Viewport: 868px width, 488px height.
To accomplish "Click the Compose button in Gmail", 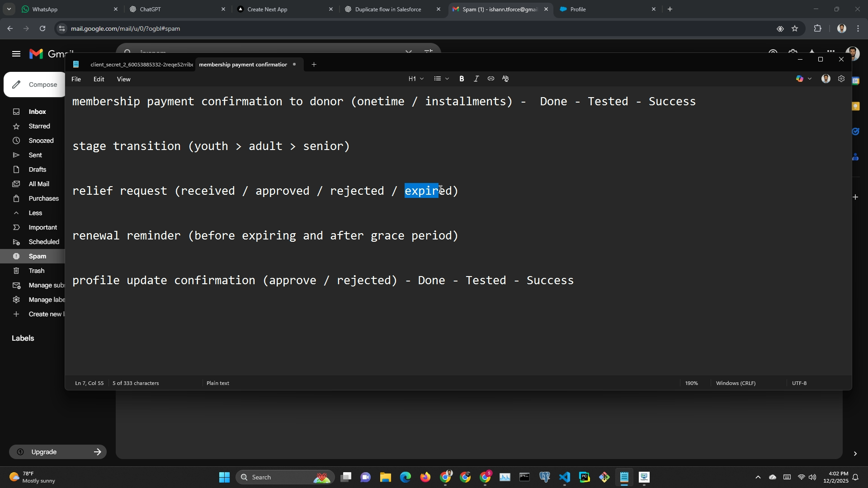I will point(35,85).
